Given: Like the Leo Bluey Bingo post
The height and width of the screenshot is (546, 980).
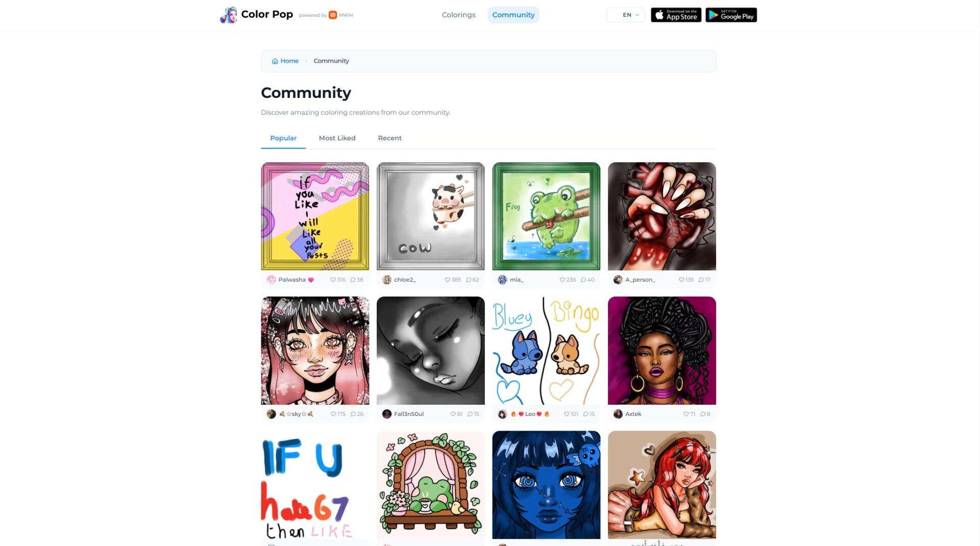Looking at the screenshot, I should click(x=567, y=414).
